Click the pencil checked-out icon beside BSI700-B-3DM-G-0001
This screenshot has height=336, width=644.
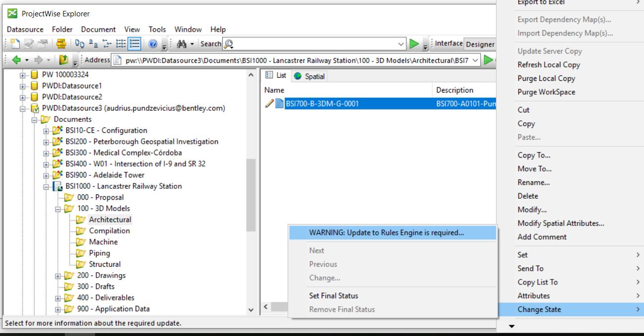click(x=269, y=104)
